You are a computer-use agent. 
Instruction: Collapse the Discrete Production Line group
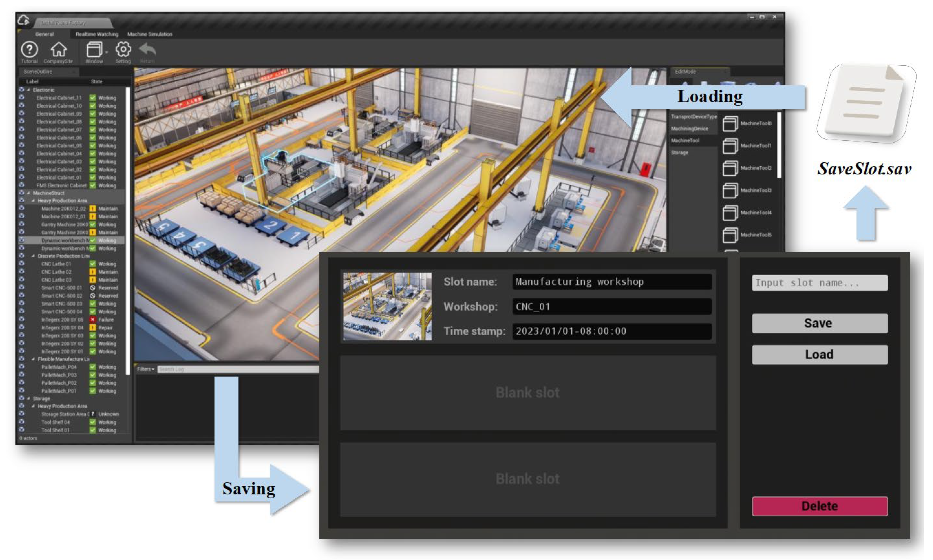(x=33, y=256)
